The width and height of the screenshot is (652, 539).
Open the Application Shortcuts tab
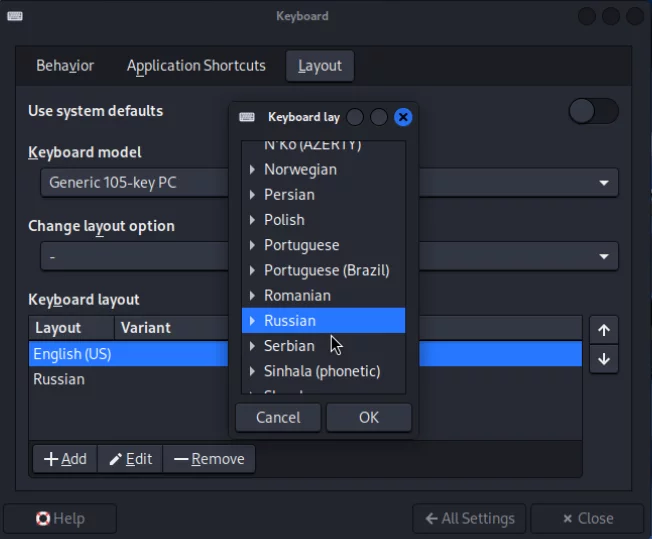coord(196,66)
